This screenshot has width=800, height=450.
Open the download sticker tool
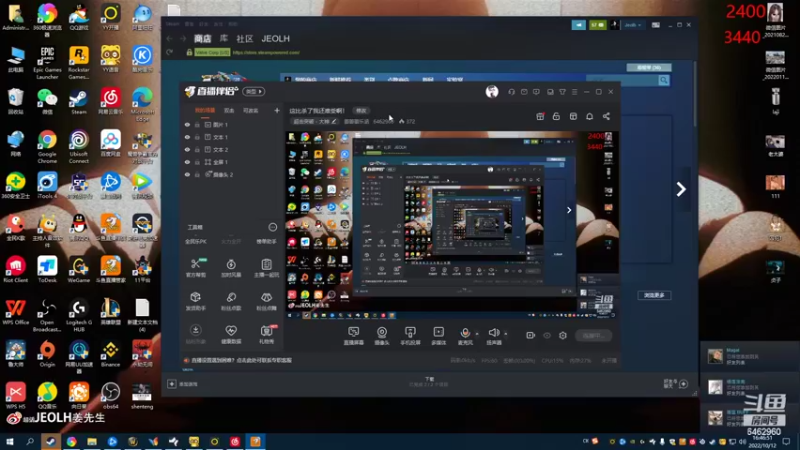[x=195, y=334]
